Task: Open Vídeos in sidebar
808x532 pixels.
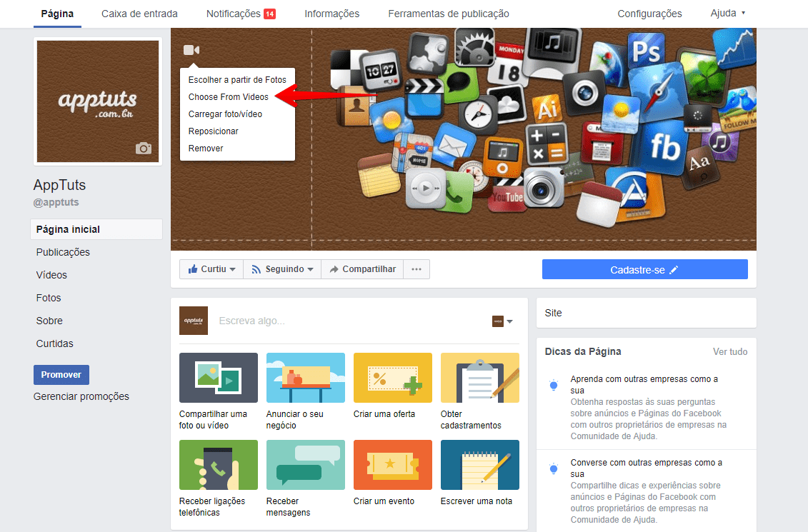Action: (x=51, y=275)
